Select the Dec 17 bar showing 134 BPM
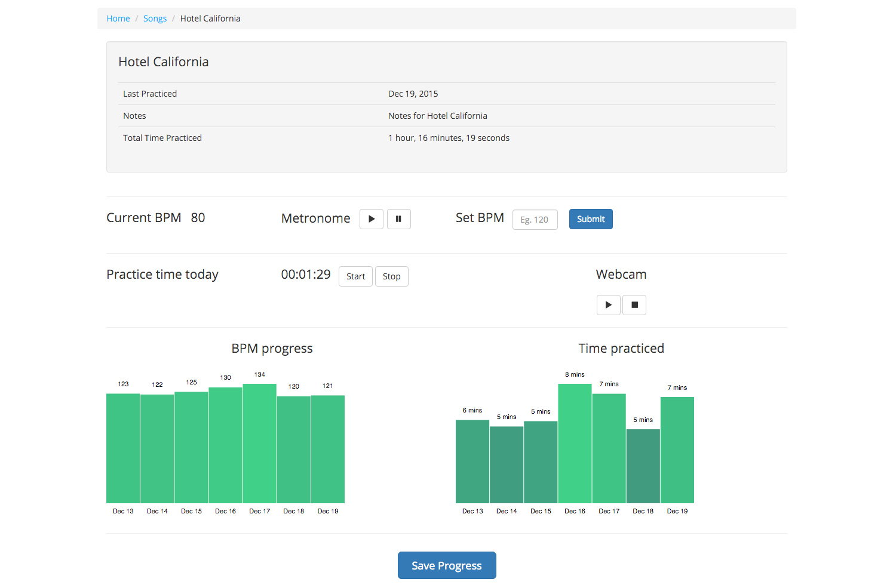This screenshot has height=588, width=890. click(259, 444)
